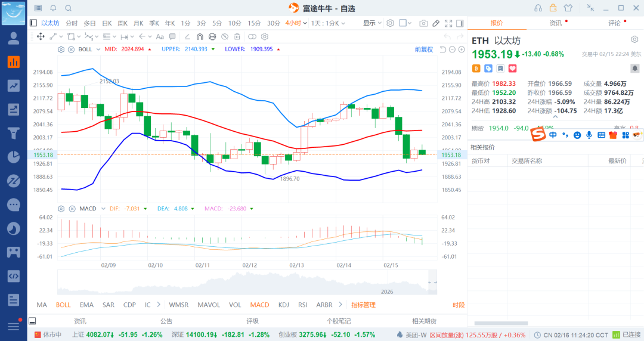
Task: Expand the 显示 display dropdown
Action: [x=373, y=23]
